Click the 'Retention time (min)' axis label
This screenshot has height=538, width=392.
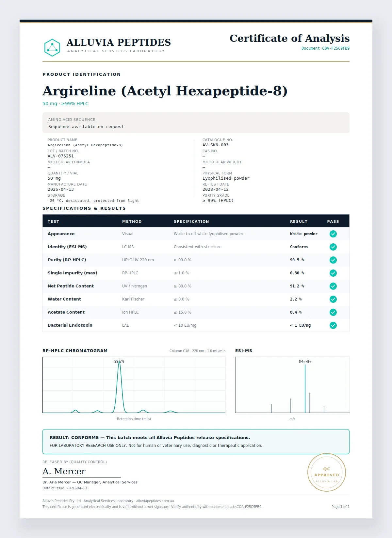(x=134, y=419)
